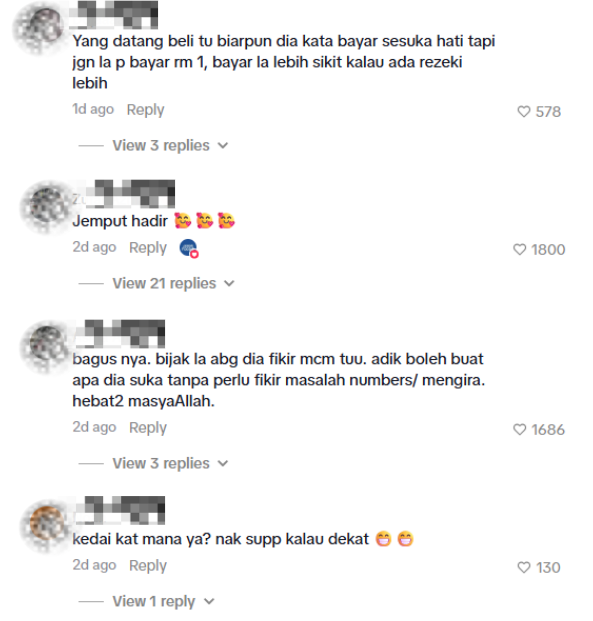Open username of first commenter
The height and width of the screenshot is (621, 593).
coord(115,15)
